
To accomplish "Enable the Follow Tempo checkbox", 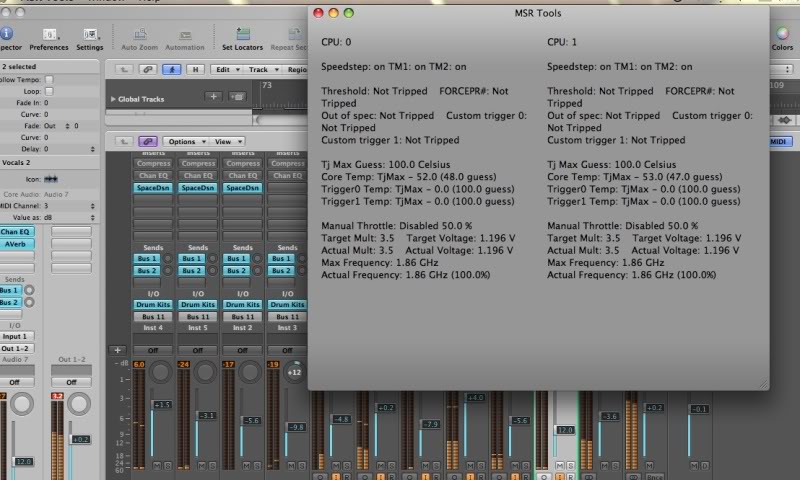I will pyautogui.click(x=49, y=79).
